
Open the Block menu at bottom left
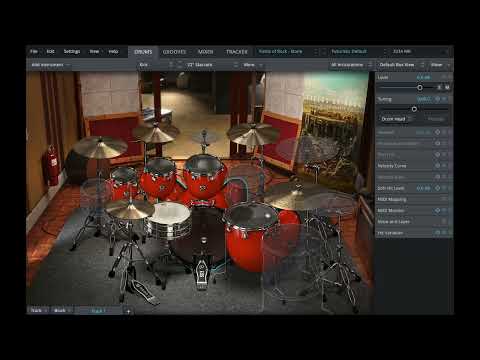(x=62, y=310)
